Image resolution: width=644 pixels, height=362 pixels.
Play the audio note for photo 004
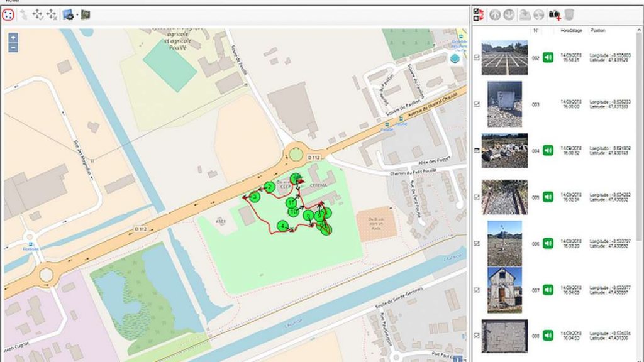(548, 150)
